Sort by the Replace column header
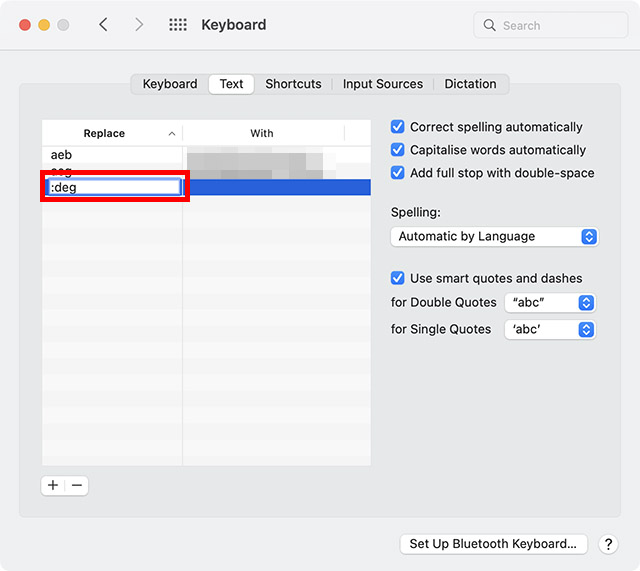The height and width of the screenshot is (571, 640). (105, 133)
